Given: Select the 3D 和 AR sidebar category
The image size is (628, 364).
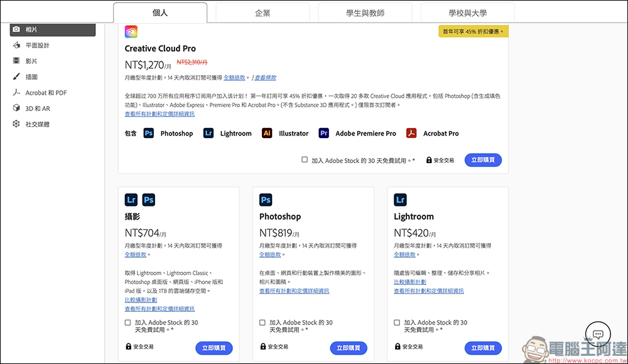Looking at the screenshot, I should click(37, 109).
